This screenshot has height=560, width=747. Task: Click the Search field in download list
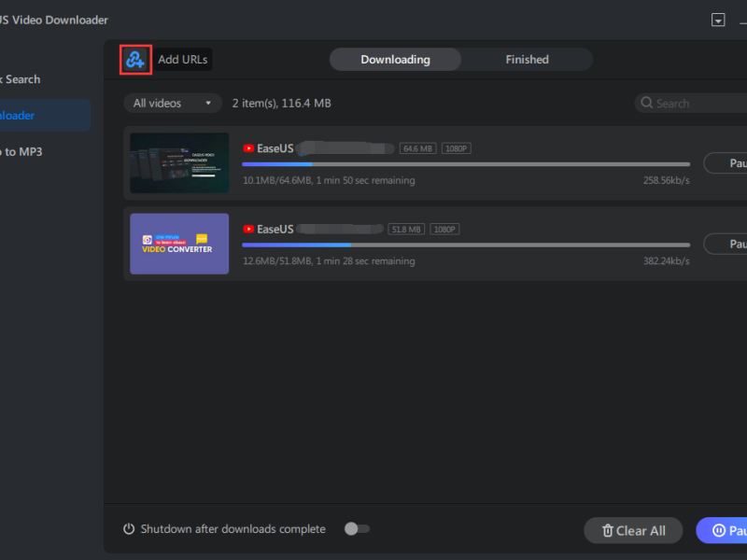[x=690, y=104]
